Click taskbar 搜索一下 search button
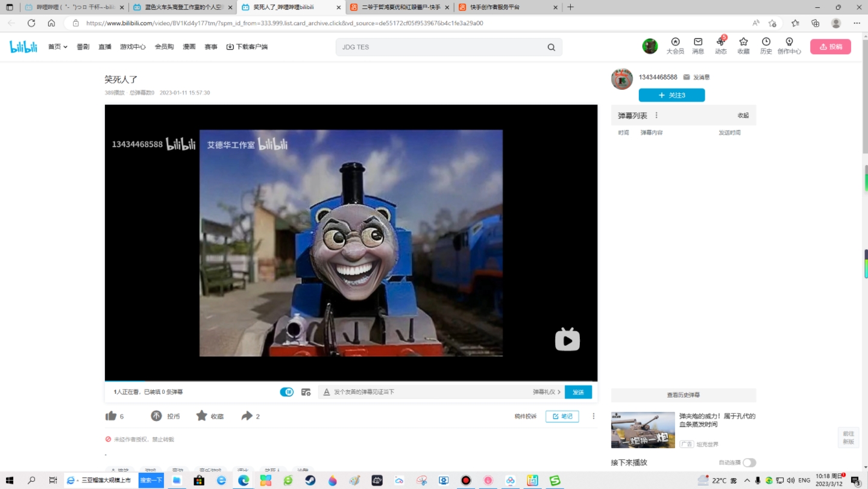The width and height of the screenshot is (868, 489). click(151, 480)
